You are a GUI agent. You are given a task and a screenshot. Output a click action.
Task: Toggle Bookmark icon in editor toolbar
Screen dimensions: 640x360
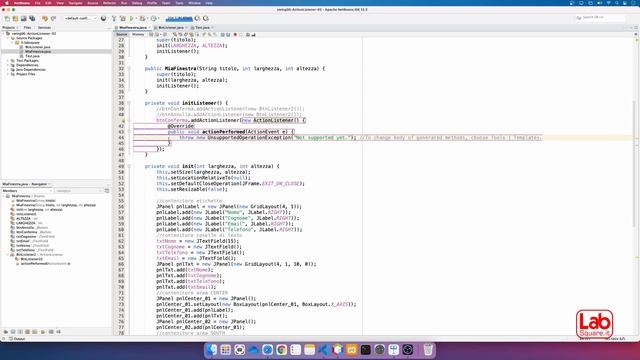click(x=215, y=35)
